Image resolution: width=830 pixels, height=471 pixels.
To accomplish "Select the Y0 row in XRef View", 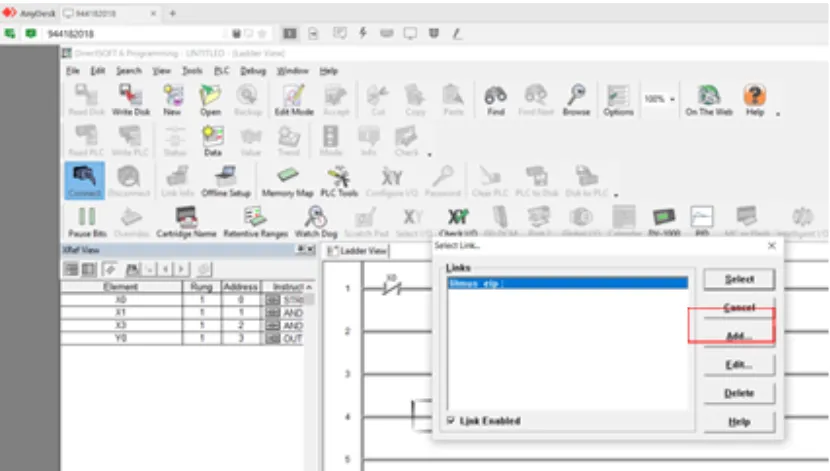I will point(183,338).
